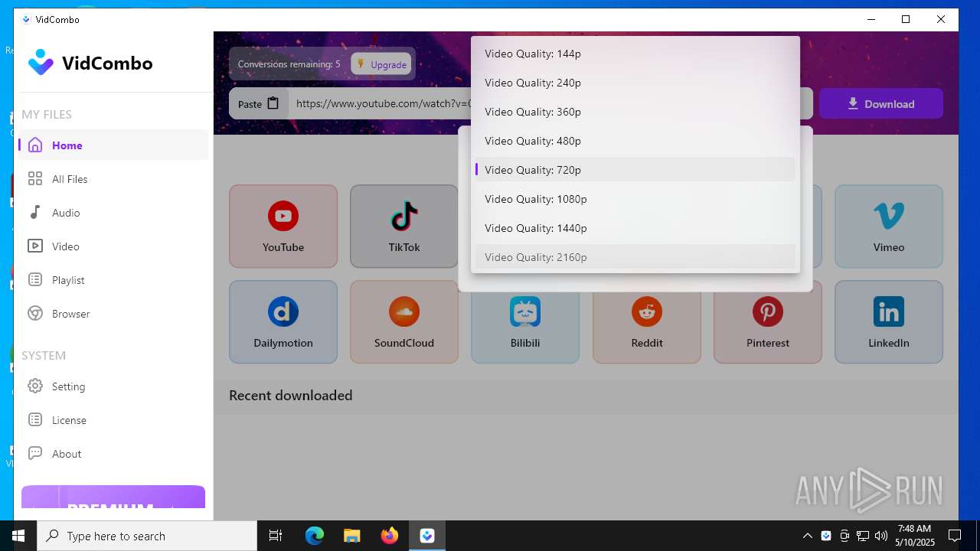
Task: Select Video Quality: 1080p option
Action: 635,199
